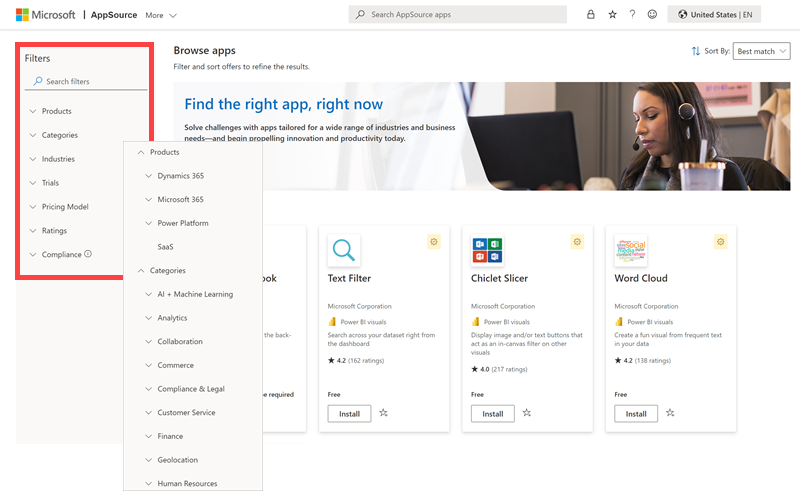Install the Chiclet Slicer app
This screenshot has height=491, width=800.
[x=493, y=413]
